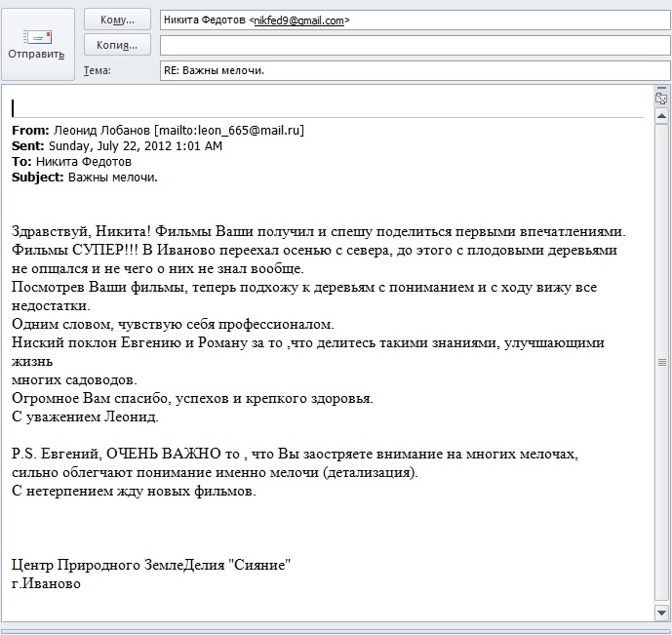Screen dimensions: 672x635
Task: Open the Копия... recipient picker
Action: click(117, 45)
